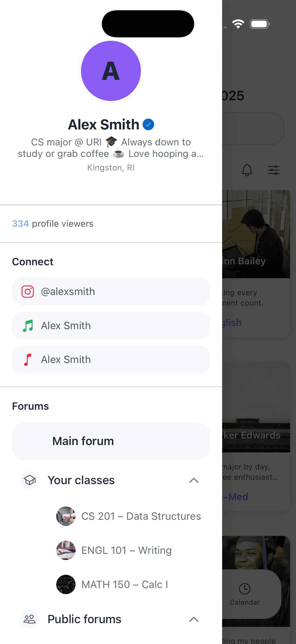Open the Calendar clock icon
Viewport: 296px width, 644px height.
click(x=245, y=589)
